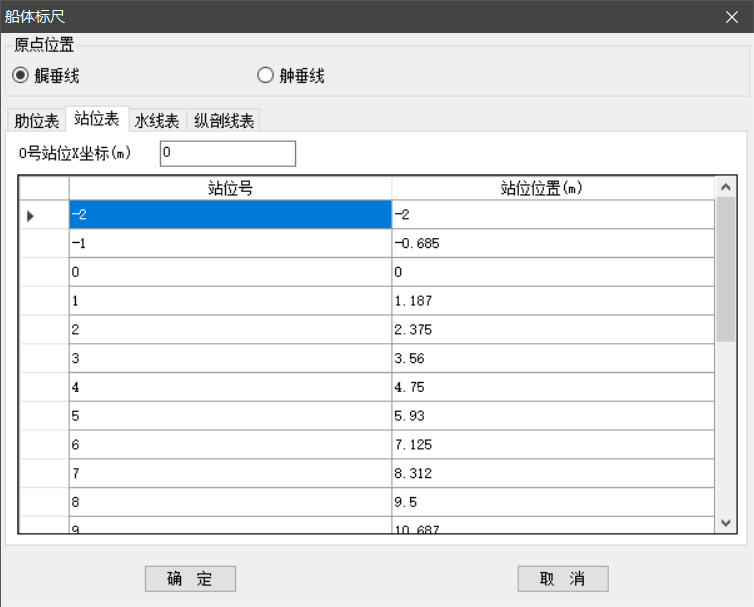Open the 纵剖线表 tab

224,121
